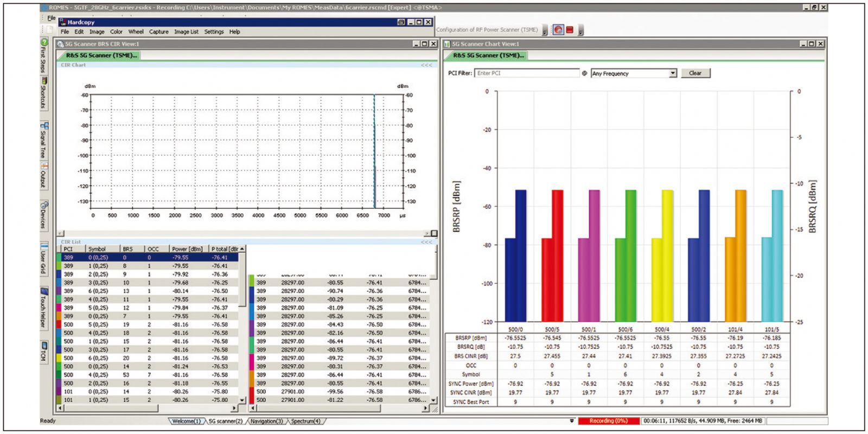The image size is (868, 434).
Task: Open the Hardcopy Settings menu
Action: tap(214, 32)
